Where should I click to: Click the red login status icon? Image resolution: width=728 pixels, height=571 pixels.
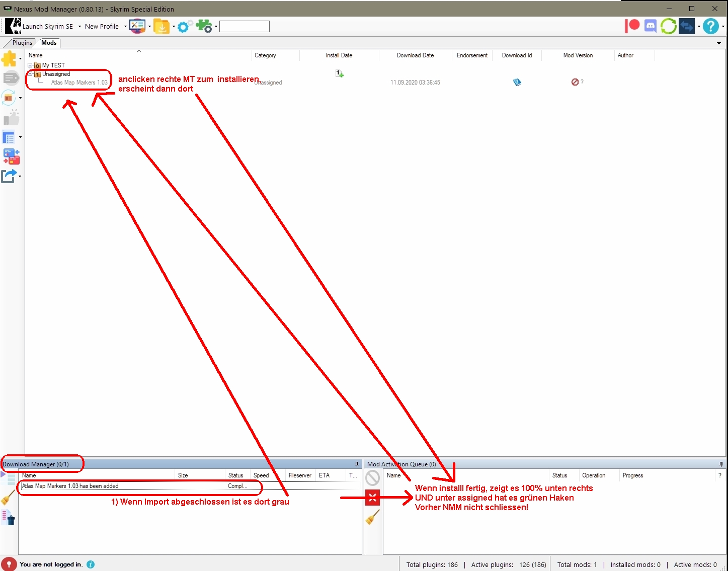pyautogui.click(x=9, y=564)
